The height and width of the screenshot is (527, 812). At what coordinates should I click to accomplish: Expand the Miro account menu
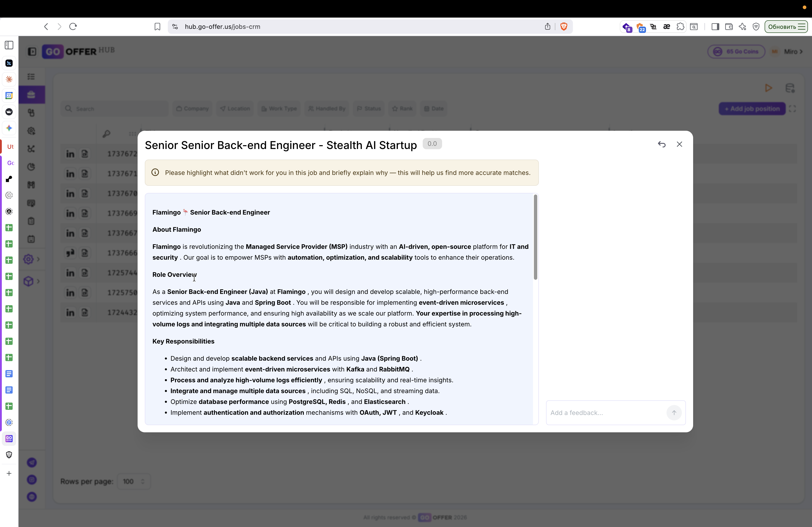(x=793, y=51)
